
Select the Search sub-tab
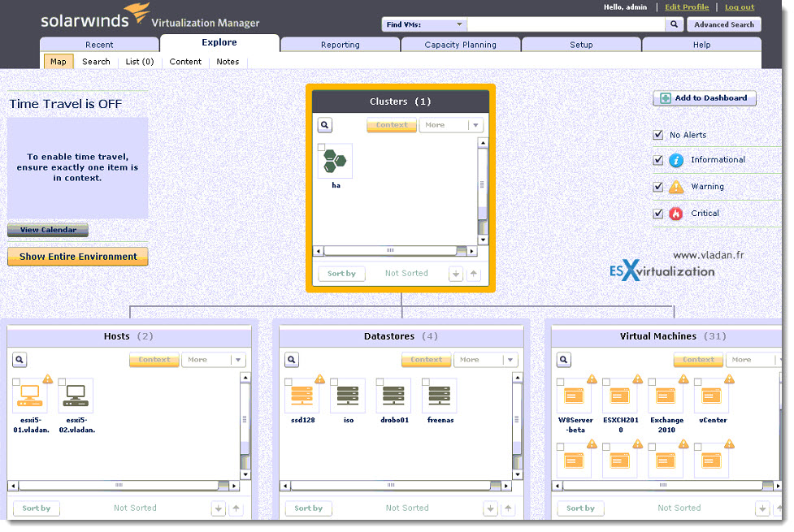(x=96, y=62)
